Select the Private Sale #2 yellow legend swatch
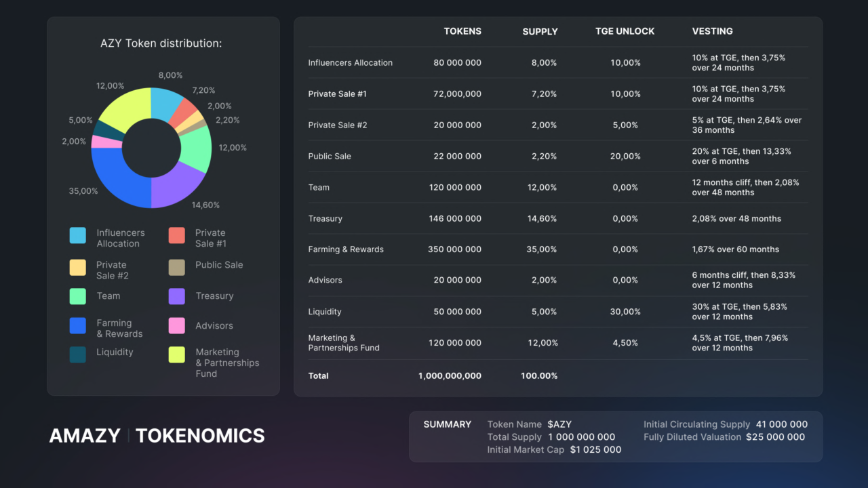Image resolution: width=868 pixels, height=488 pixels. [x=78, y=267]
